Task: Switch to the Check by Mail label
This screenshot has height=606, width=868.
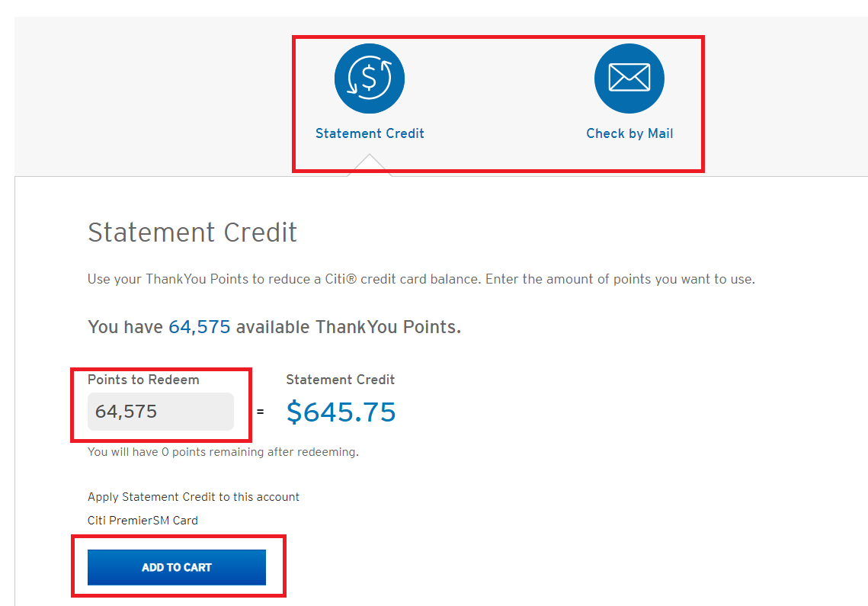Action: (x=629, y=133)
